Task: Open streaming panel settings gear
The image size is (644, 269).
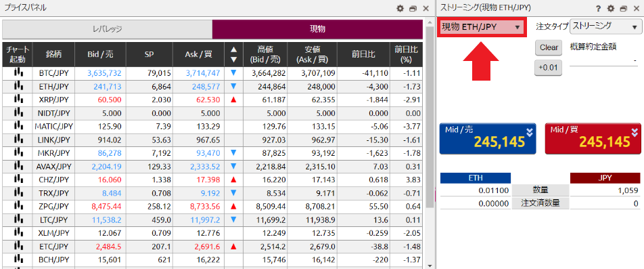Action: point(611,8)
